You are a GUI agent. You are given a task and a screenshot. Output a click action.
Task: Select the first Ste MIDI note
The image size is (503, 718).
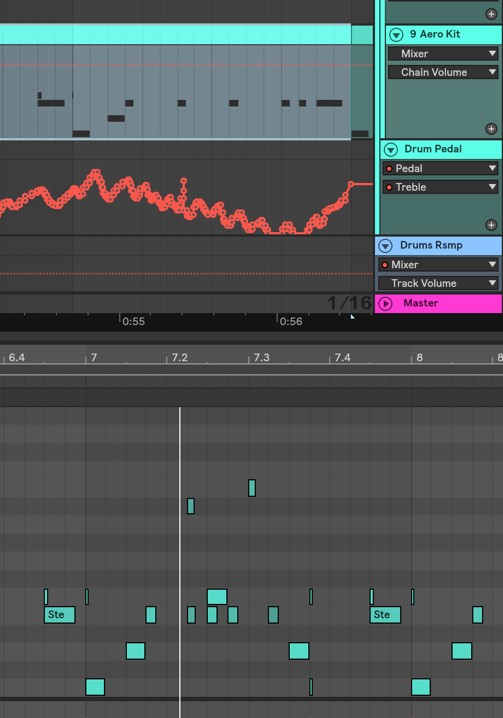click(x=60, y=615)
